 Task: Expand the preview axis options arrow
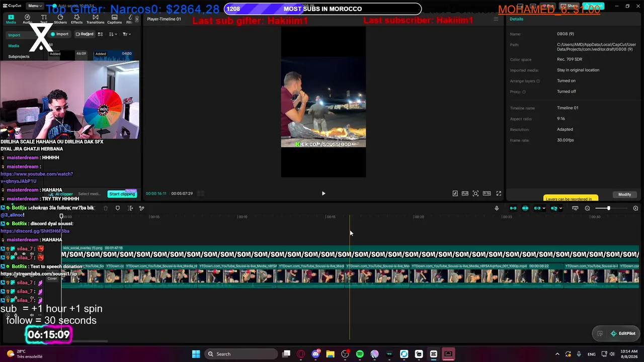(x=560, y=208)
